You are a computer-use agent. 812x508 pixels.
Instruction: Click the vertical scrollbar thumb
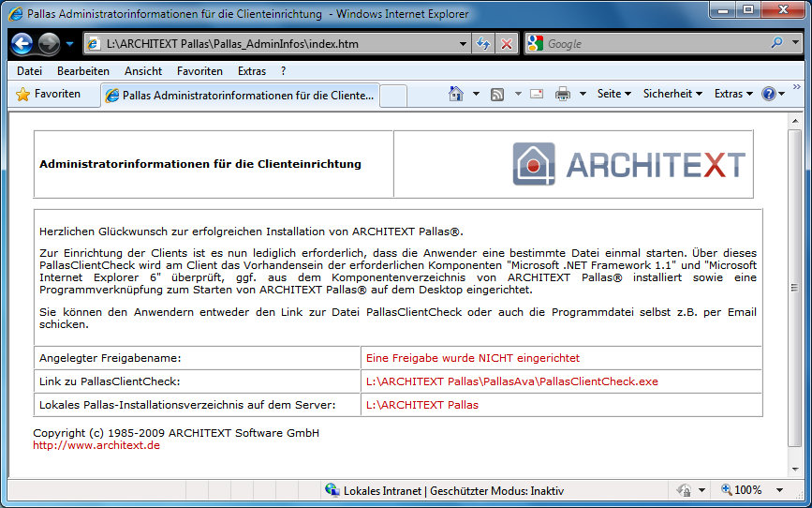[794, 288]
